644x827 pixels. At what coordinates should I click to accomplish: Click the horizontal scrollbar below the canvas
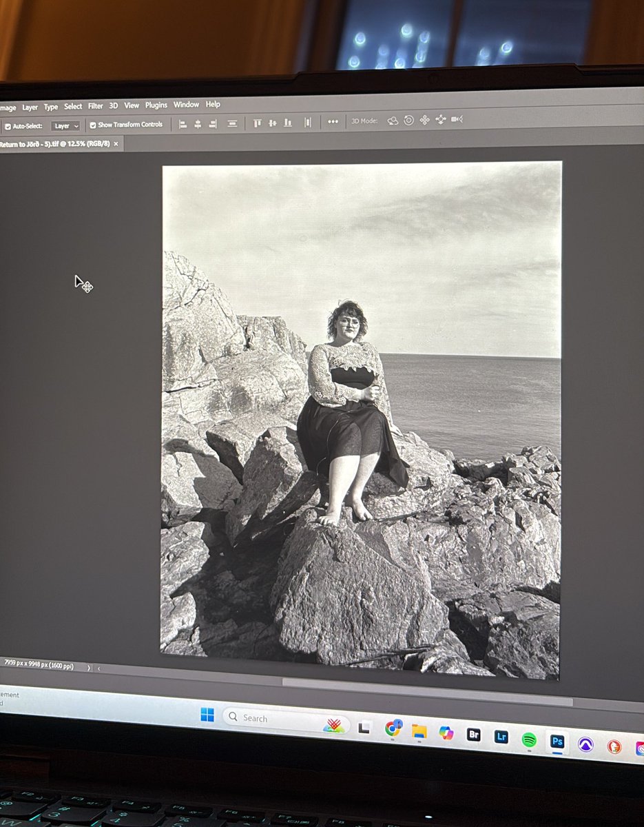(x=427, y=691)
